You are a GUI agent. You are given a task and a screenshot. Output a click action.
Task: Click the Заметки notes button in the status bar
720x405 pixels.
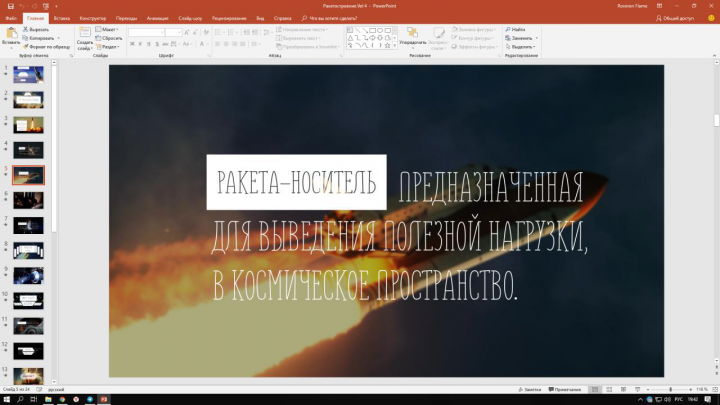point(530,389)
